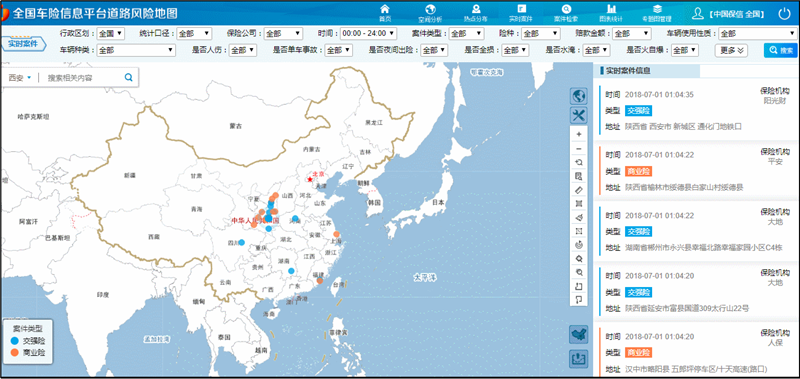Open the 行政区划 dropdown
This screenshot has width=800, height=379.
pyautogui.click(x=110, y=34)
